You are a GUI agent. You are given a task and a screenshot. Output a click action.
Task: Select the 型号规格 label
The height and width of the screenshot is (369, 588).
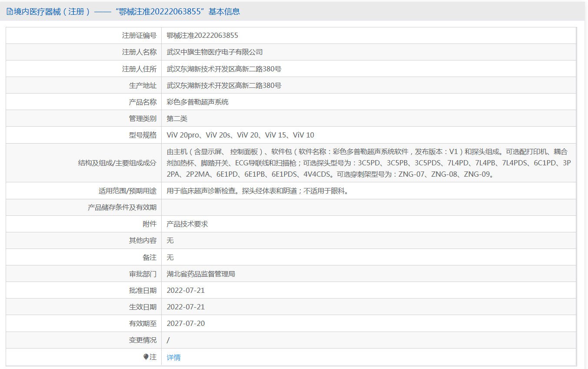pos(143,135)
